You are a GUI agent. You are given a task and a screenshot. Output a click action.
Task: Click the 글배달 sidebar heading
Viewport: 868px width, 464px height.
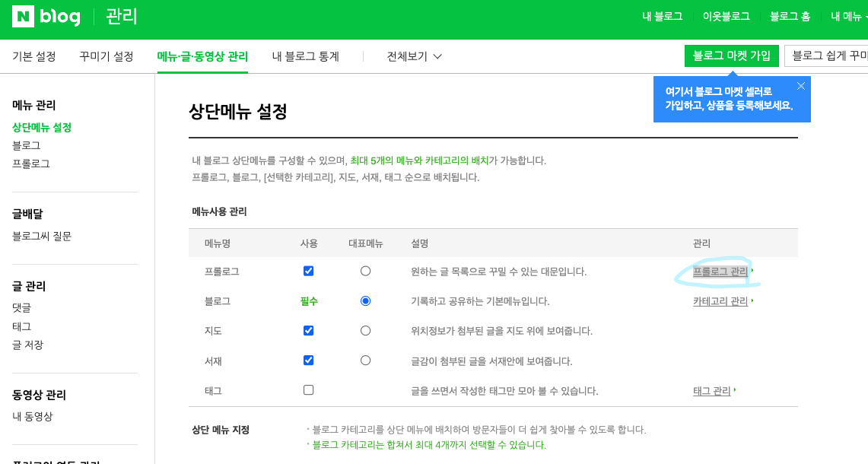27,214
